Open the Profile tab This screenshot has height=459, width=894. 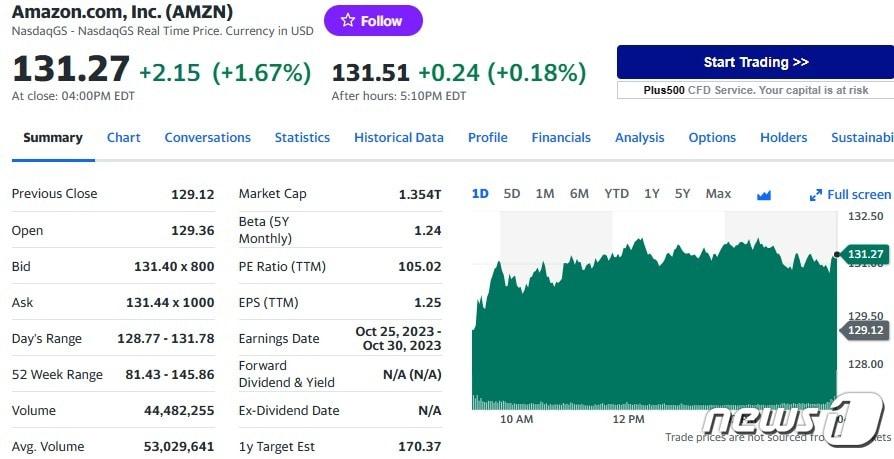(488, 138)
